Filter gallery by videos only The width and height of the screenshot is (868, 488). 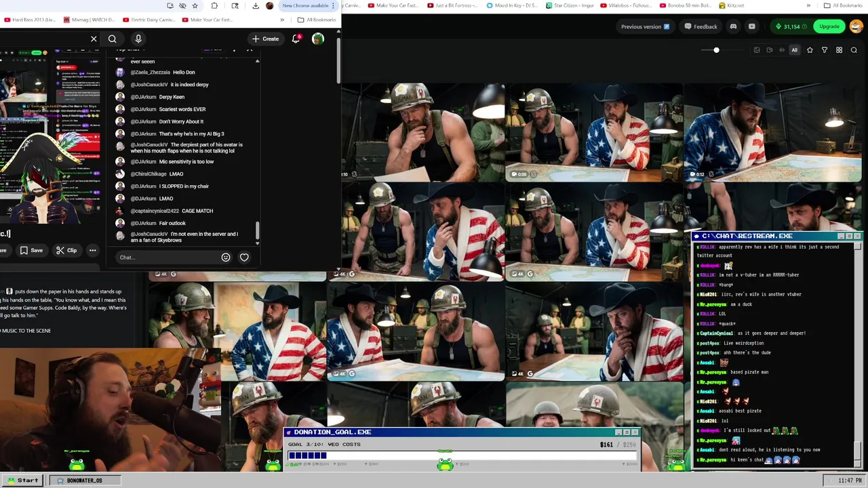pos(769,50)
